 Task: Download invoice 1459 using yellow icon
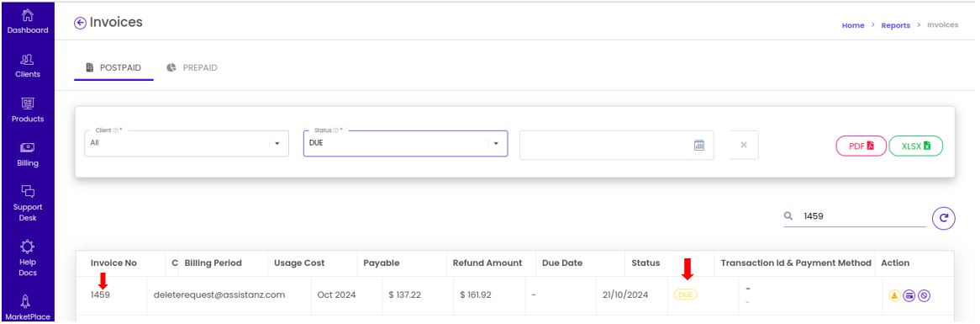pyautogui.click(x=894, y=295)
